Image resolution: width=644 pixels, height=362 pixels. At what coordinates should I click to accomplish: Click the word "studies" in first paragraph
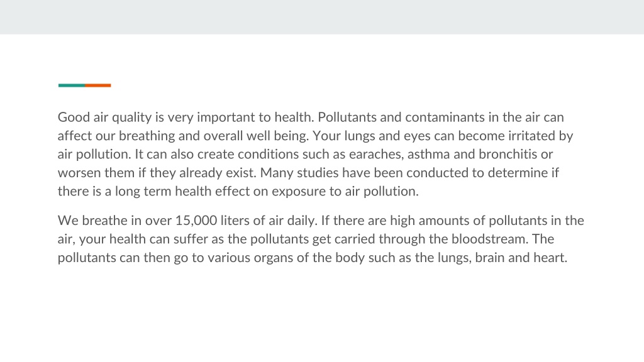click(x=318, y=172)
